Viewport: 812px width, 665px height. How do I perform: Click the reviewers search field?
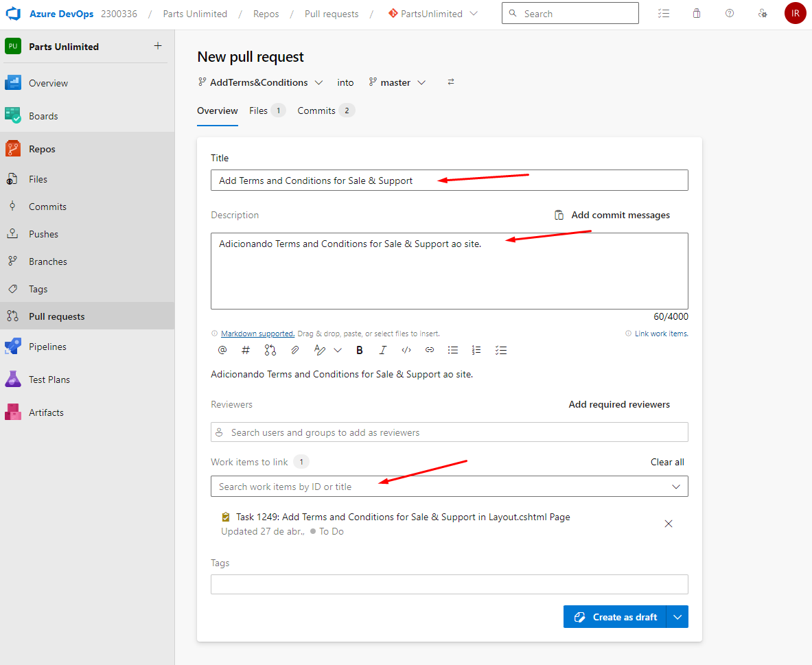(x=450, y=432)
